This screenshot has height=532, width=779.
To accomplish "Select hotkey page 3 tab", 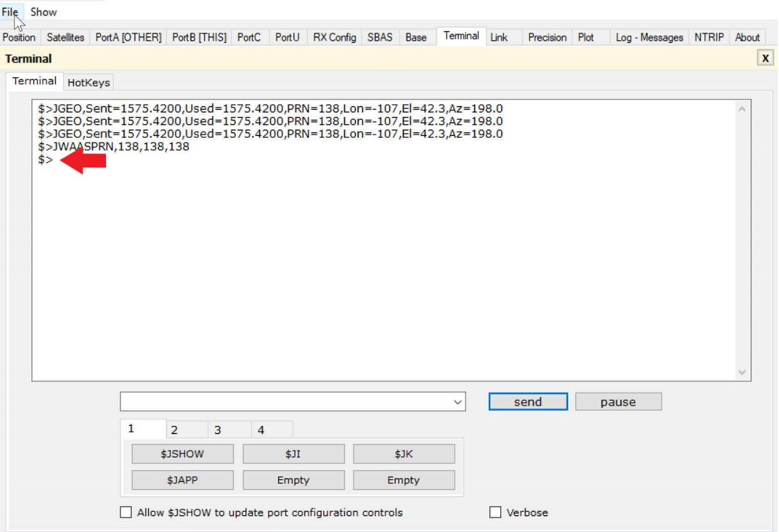I will click(x=230, y=430).
